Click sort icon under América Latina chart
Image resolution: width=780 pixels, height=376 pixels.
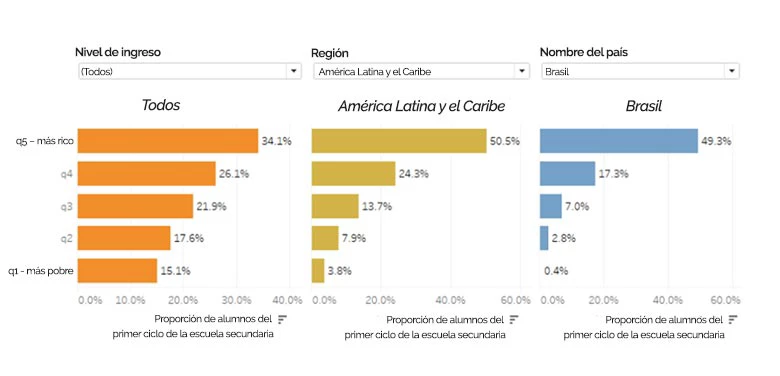(515, 320)
